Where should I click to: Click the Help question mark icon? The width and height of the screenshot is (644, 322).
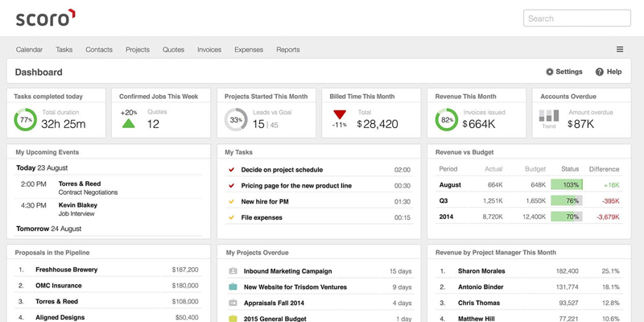click(600, 72)
